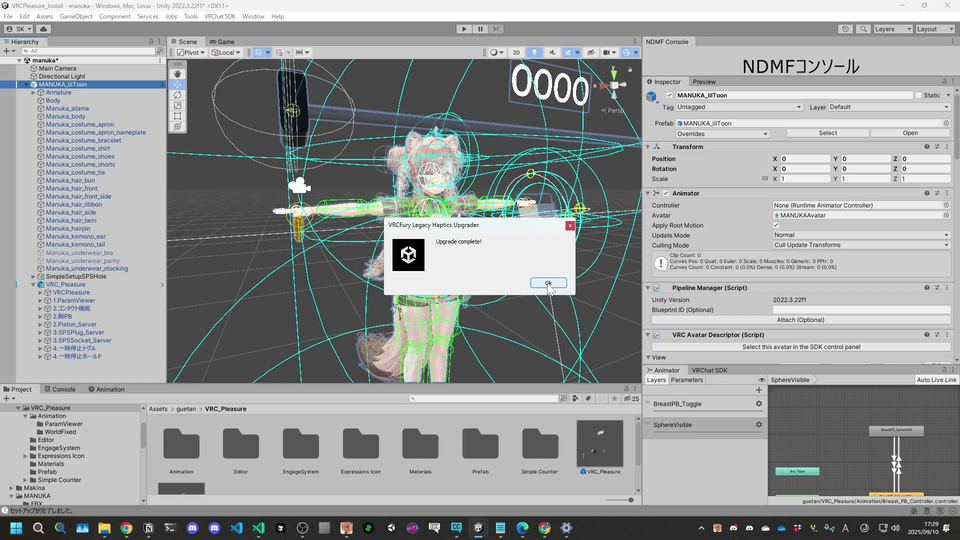Collapse the Pipeline Manager component foldout
960x540 pixels.
(648, 288)
